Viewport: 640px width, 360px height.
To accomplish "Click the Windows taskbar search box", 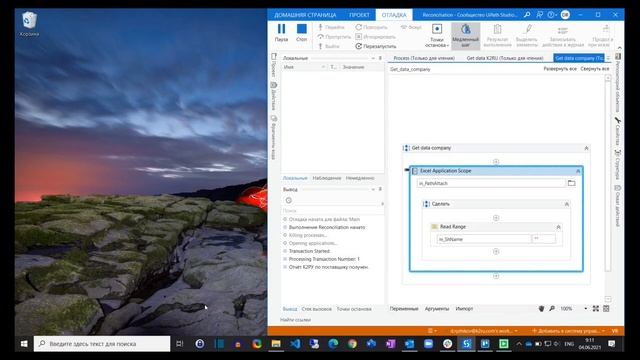I will 102,344.
